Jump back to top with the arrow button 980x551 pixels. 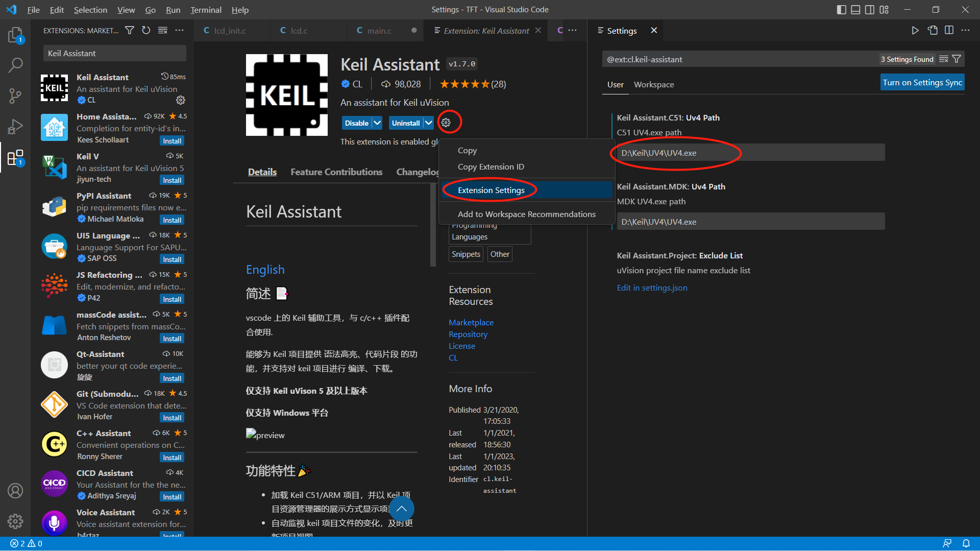pos(402,509)
